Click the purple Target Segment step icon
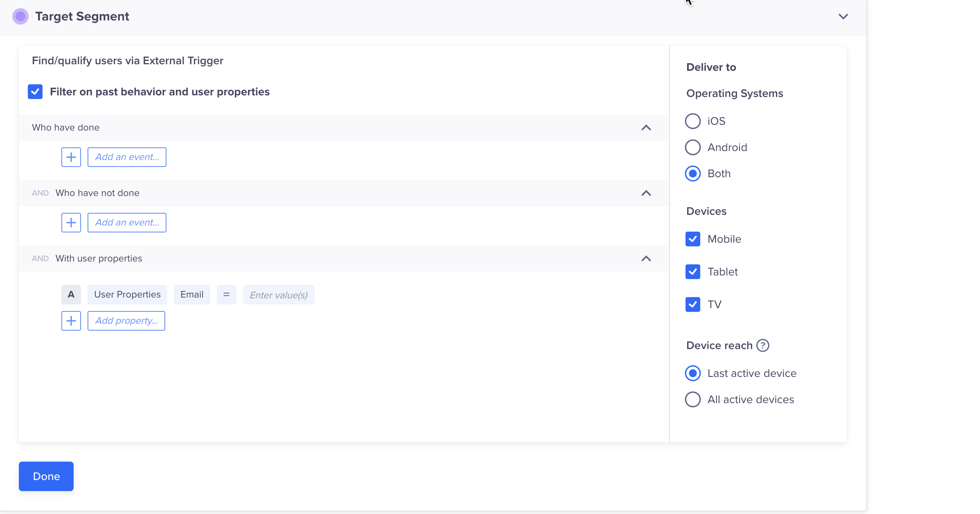This screenshot has height=514, width=980. point(20,16)
